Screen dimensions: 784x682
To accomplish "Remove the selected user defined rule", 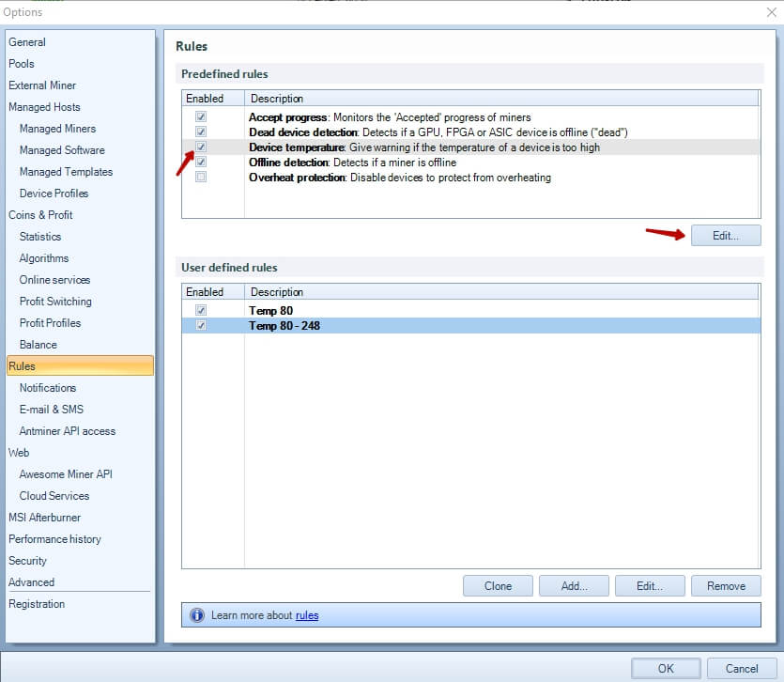I will pos(726,586).
